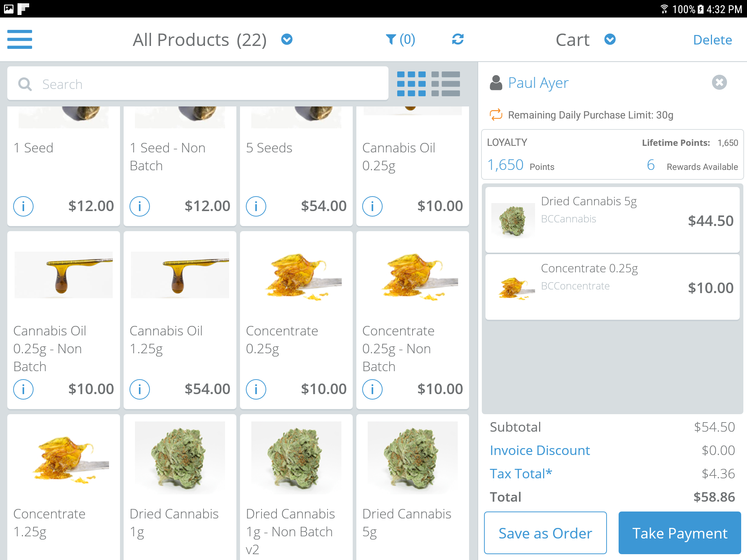Open the Invoice Discount option
This screenshot has width=747, height=560.
click(540, 450)
